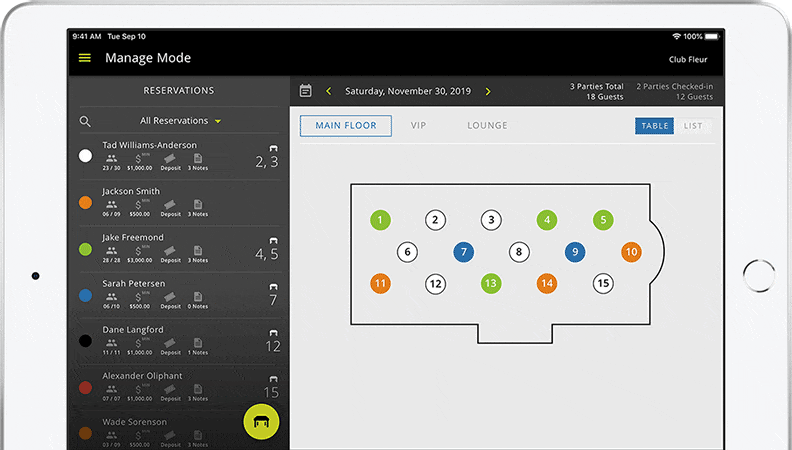Open Dane Langford's reservation
The image size is (792, 450).
pos(133,330)
